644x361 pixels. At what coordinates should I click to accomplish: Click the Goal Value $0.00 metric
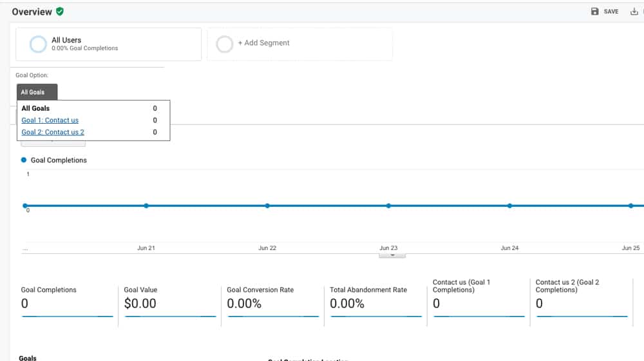(170, 302)
